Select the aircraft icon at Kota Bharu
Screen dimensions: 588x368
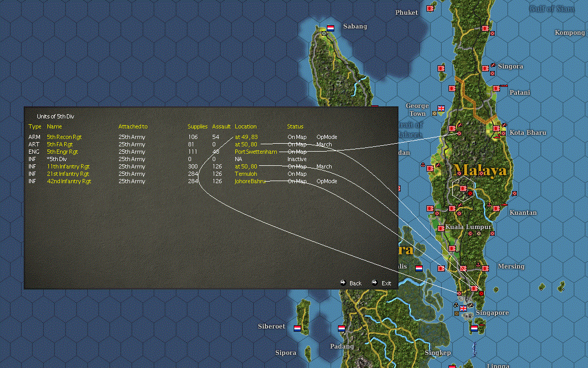click(504, 125)
